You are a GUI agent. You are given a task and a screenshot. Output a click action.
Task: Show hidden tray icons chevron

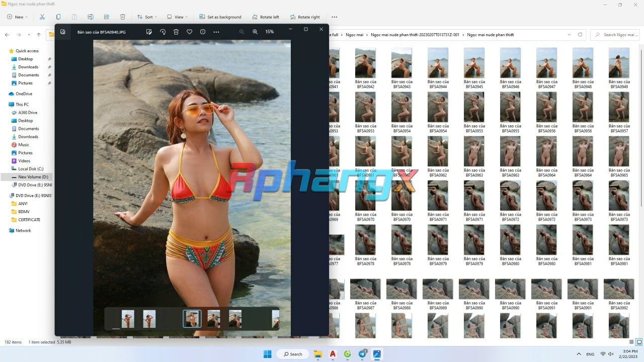(579, 354)
